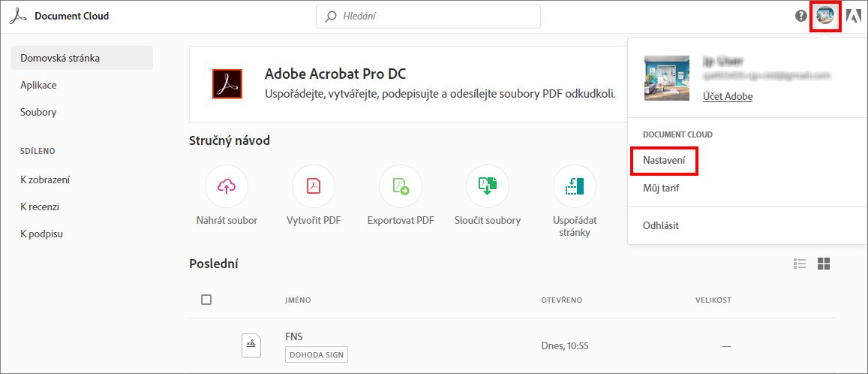Switch to list view layout
Screen dimensions: 868x374
[800, 264]
